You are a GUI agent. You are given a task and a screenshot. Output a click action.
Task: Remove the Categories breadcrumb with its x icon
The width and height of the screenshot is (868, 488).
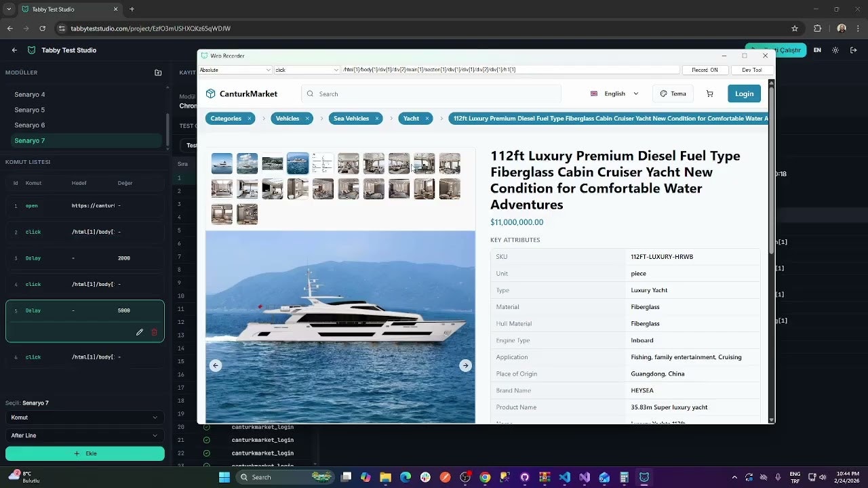tap(249, 119)
